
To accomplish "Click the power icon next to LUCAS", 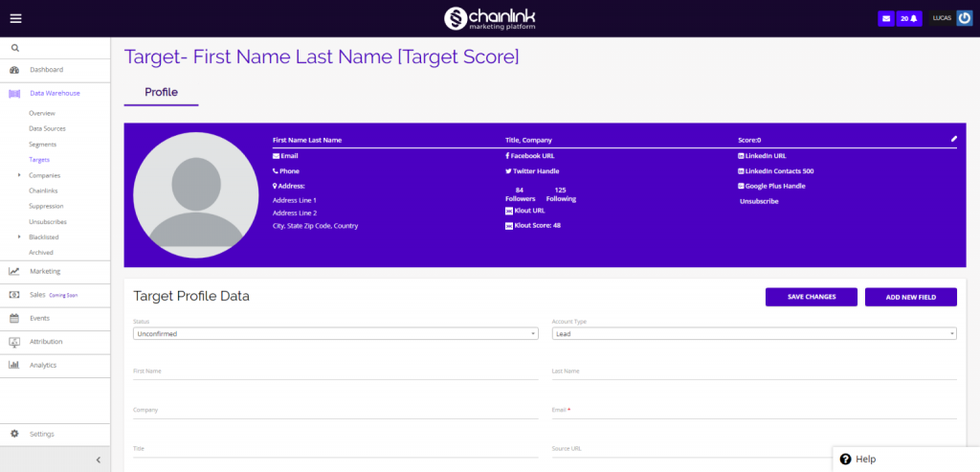I will (x=965, y=18).
